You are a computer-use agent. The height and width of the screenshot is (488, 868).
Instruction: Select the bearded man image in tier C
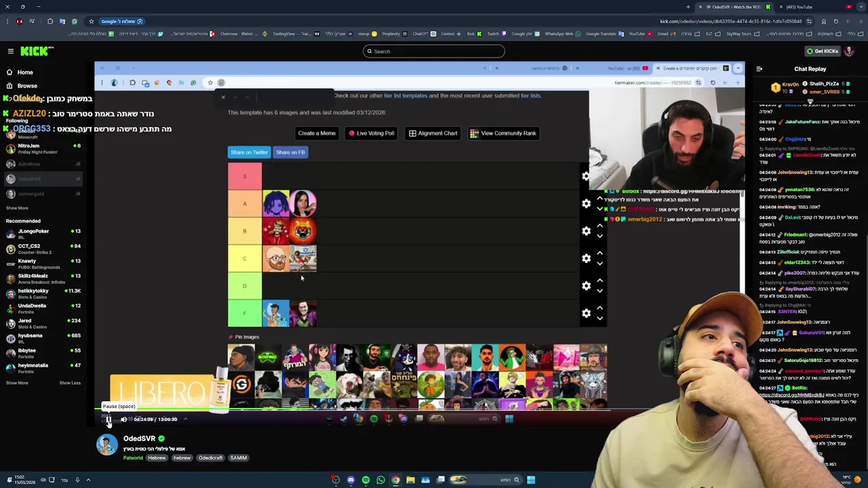point(275,259)
